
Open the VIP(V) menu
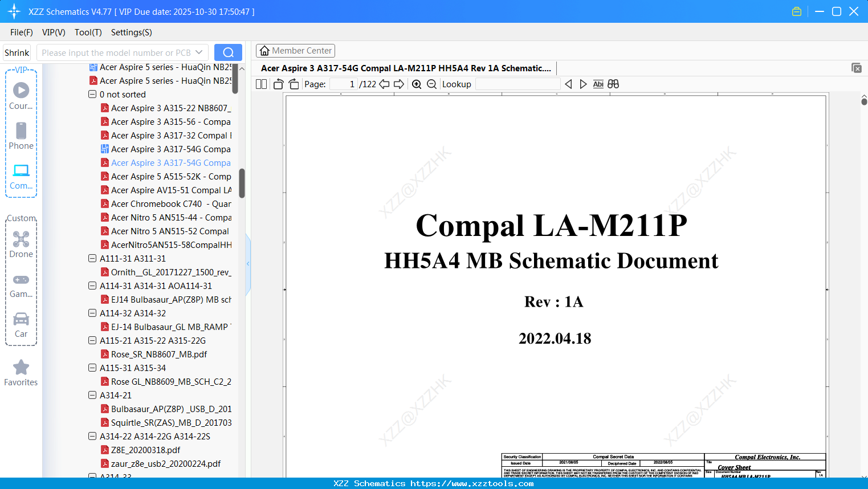pyautogui.click(x=54, y=32)
